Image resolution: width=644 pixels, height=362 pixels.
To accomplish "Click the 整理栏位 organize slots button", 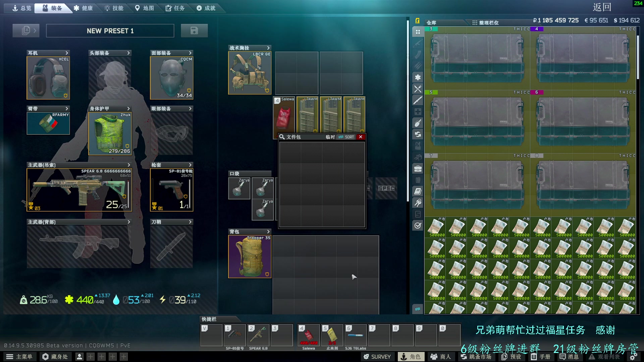I will (485, 22).
